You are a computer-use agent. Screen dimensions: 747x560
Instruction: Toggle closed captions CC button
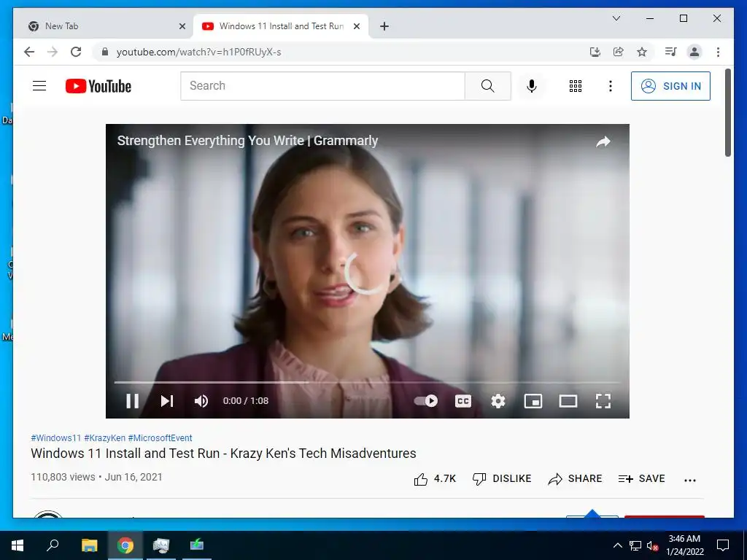pyautogui.click(x=463, y=401)
